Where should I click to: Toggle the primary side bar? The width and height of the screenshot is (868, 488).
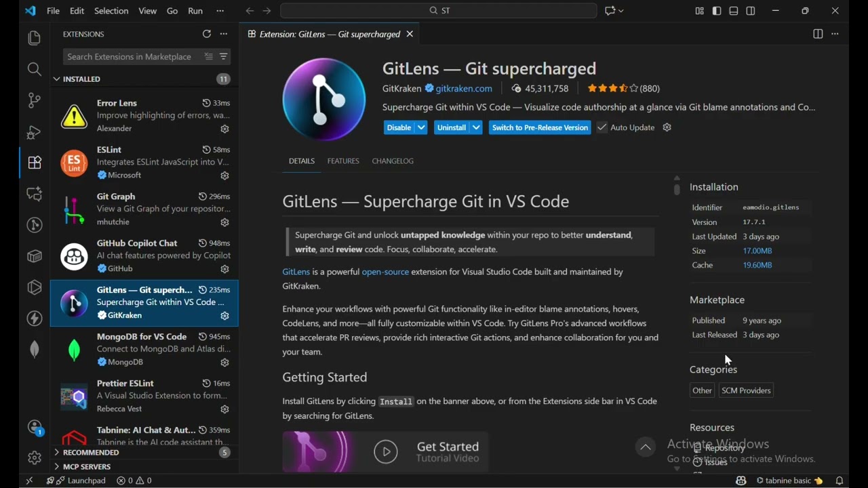coord(717,11)
